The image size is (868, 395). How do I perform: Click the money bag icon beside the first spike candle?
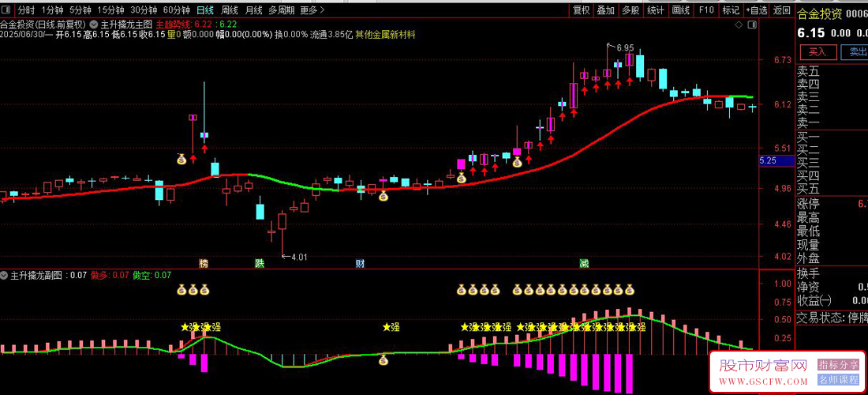click(x=181, y=159)
